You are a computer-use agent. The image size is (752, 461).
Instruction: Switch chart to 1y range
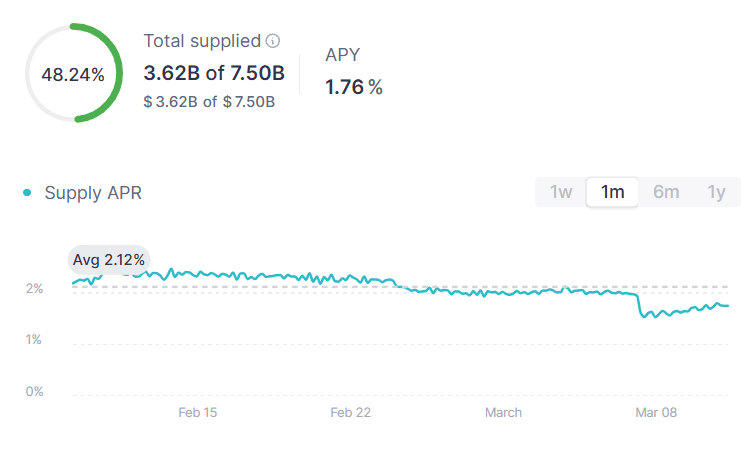pos(716,192)
